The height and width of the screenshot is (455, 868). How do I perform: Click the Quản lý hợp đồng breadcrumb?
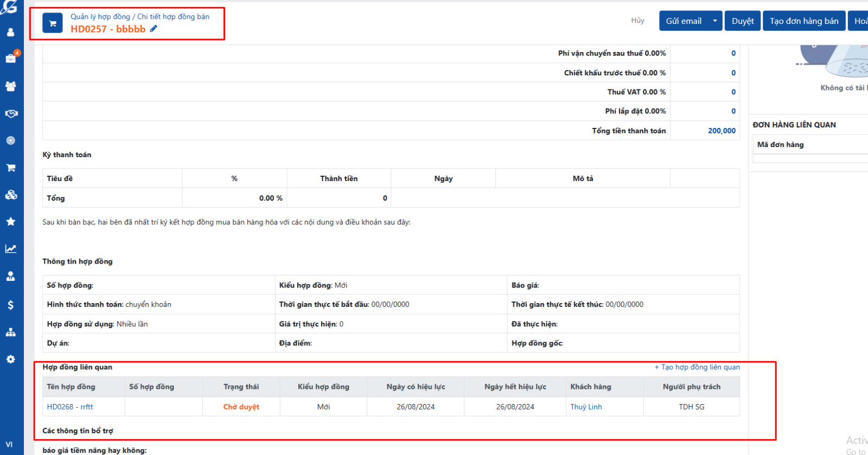[x=100, y=17]
